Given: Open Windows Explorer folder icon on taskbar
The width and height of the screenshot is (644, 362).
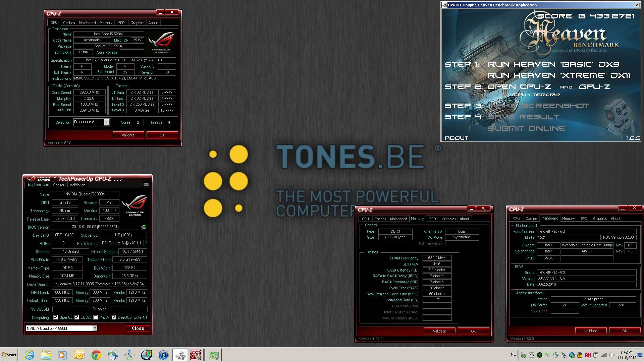Looking at the screenshot, I should coord(46,355).
